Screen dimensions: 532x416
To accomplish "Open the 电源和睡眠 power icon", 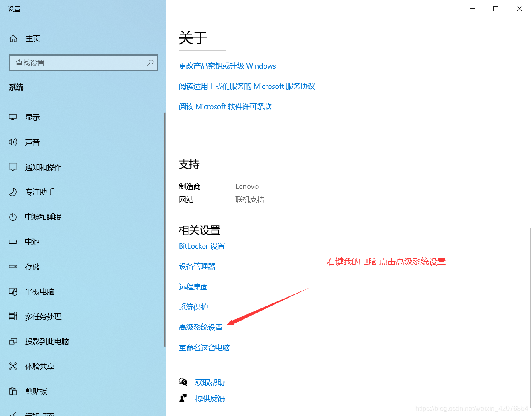I will tap(13, 217).
